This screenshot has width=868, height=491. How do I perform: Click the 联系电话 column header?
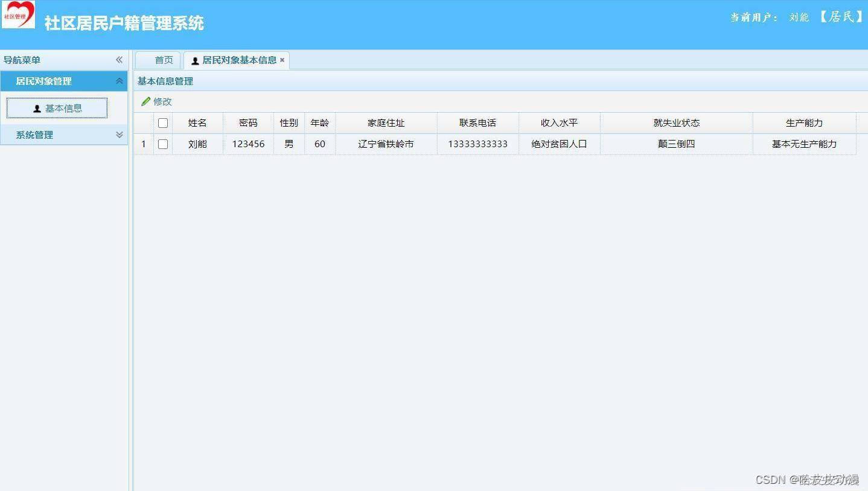click(x=478, y=123)
